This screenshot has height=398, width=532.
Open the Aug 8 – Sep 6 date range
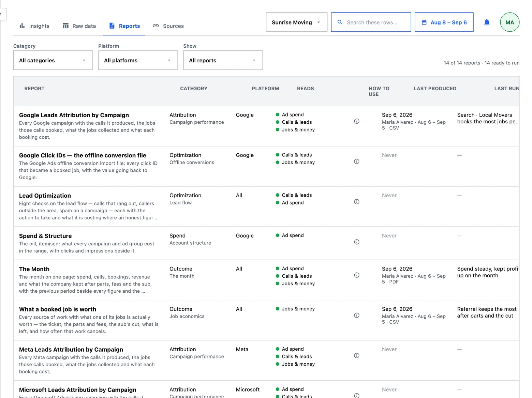444,22
